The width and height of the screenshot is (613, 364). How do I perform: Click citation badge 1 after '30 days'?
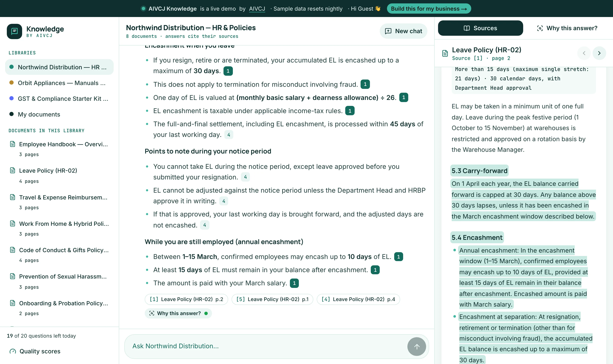click(x=228, y=71)
